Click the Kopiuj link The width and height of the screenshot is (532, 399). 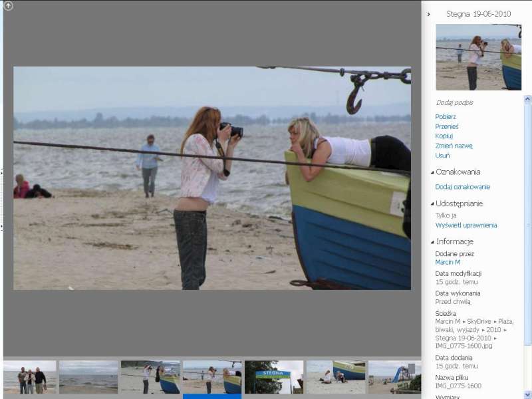pyautogui.click(x=444, y=136)
